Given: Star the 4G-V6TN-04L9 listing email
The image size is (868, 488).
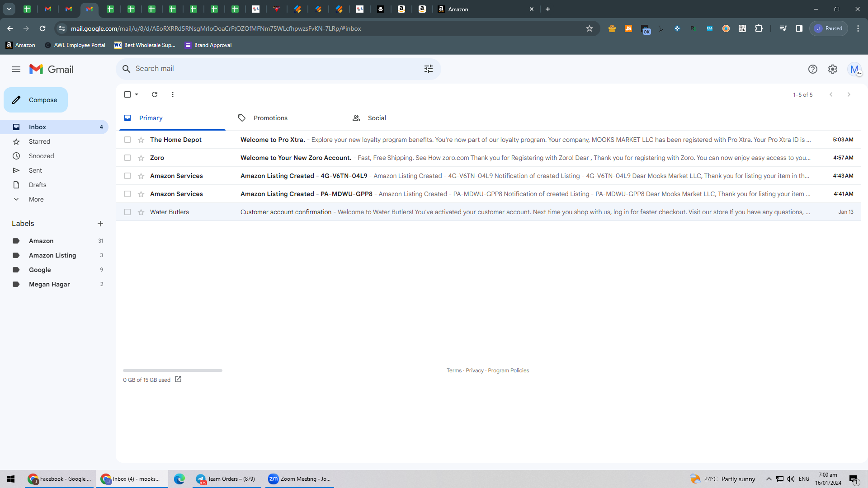Looking at the screenshot, I should [141, 176].
